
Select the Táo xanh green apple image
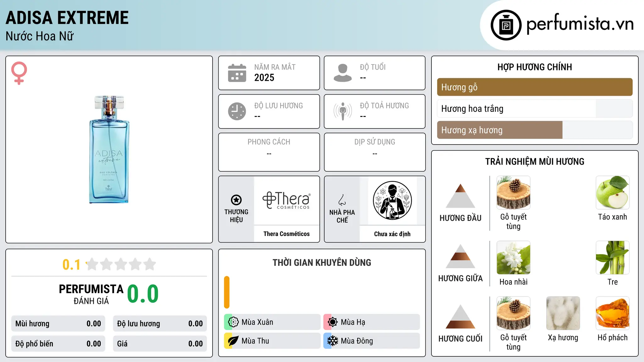click(x=613, y=193)
